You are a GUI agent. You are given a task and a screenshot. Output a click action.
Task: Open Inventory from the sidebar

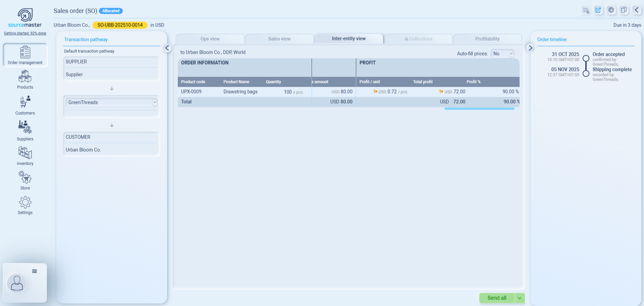pyautogui.click(x=25, y=156)
